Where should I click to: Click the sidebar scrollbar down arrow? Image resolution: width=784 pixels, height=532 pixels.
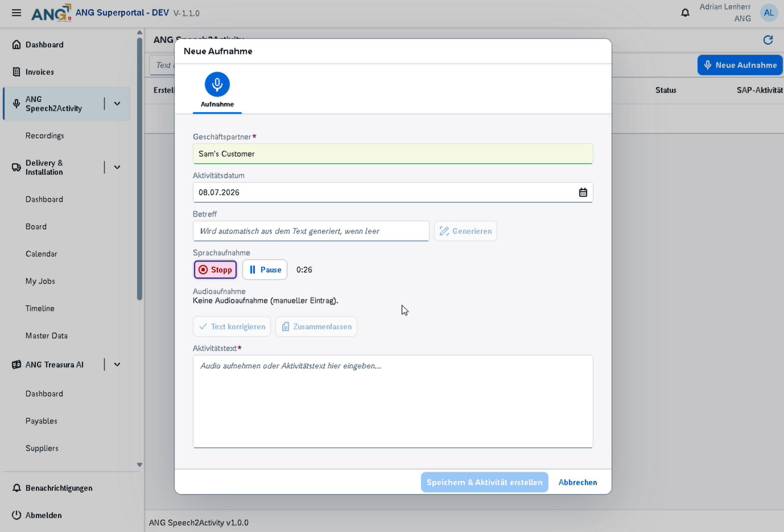tap(140, 465)
